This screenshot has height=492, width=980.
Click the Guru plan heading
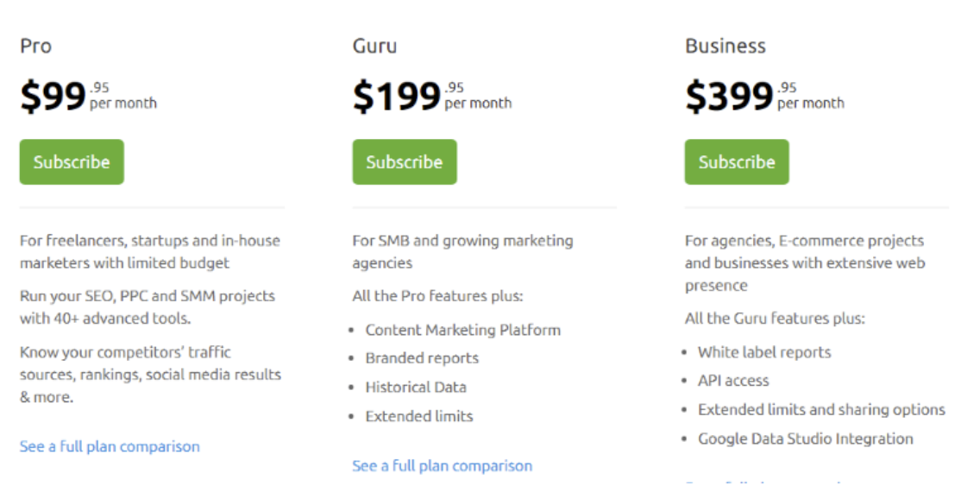point(374,47)
